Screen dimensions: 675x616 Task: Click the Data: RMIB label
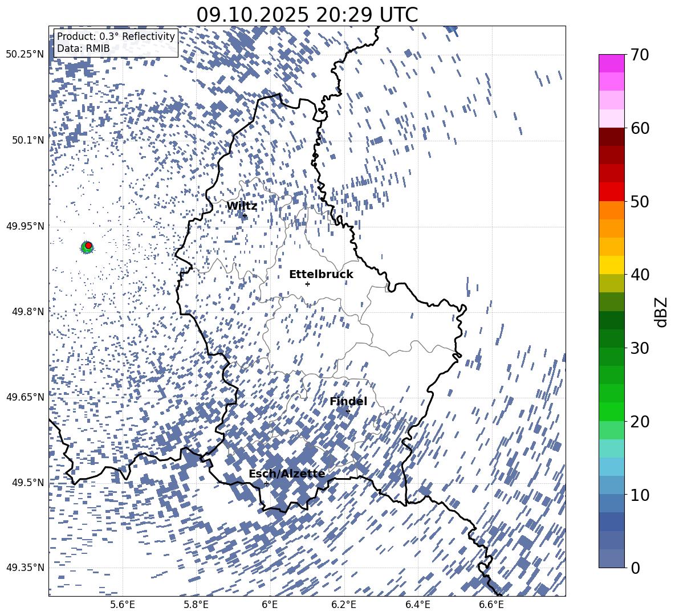click(x=83, y=48)
